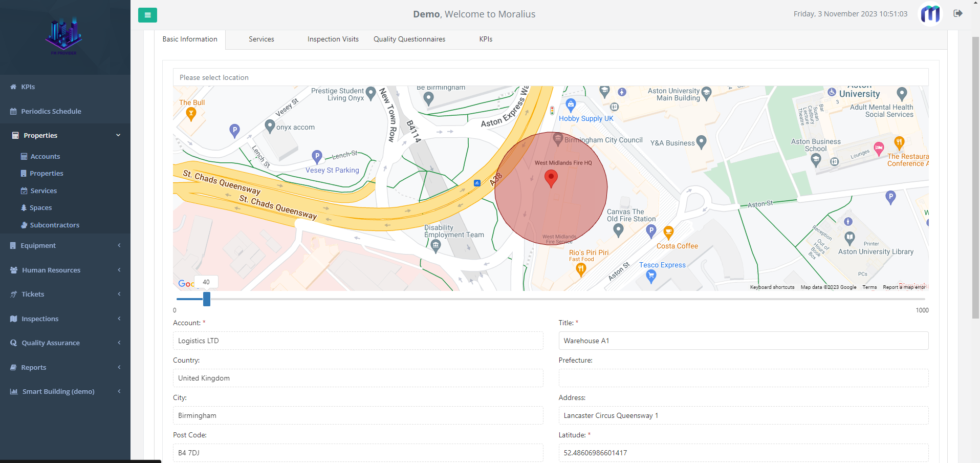This screenshot has height=463, width=980.
Task: Click the Human Resources people icon
Action: pos(14,270)
